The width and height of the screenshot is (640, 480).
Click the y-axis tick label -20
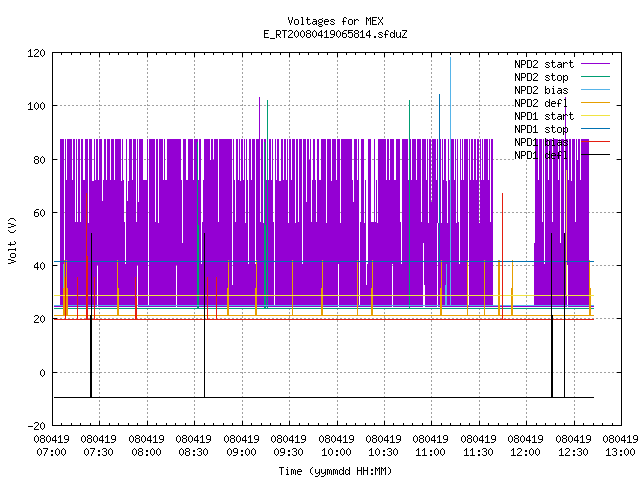point(36,426)
